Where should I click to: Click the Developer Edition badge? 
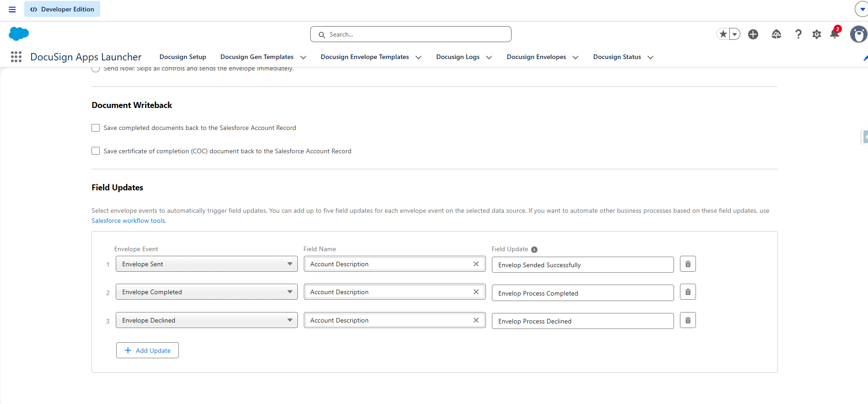coord(62,9)
